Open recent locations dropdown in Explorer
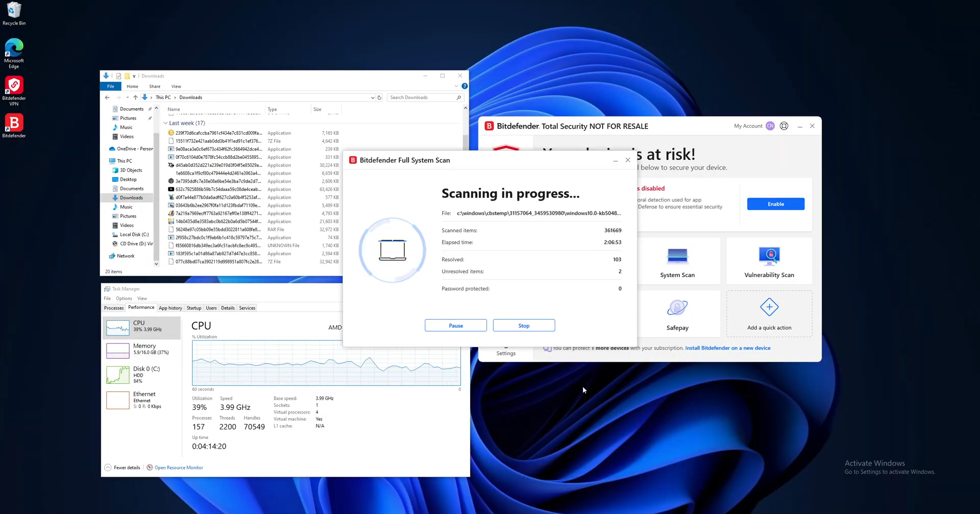The height and width of the screenshot is (514, 980). point(128,97)
